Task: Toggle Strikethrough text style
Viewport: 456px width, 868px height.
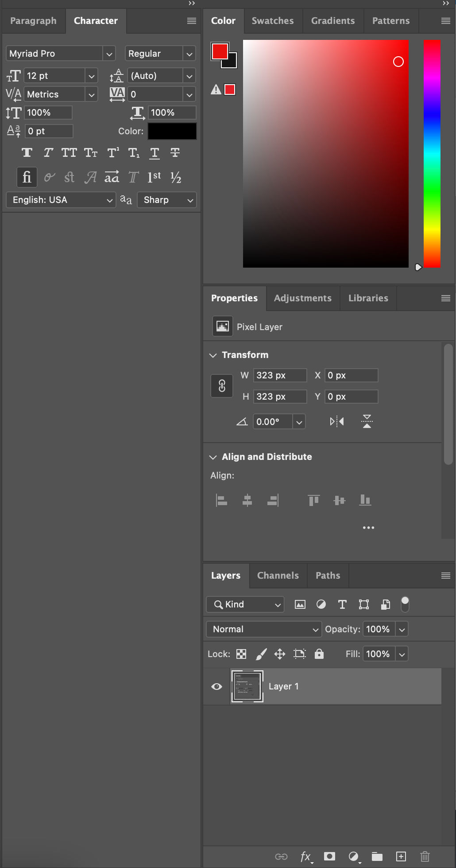Action: 175,153
